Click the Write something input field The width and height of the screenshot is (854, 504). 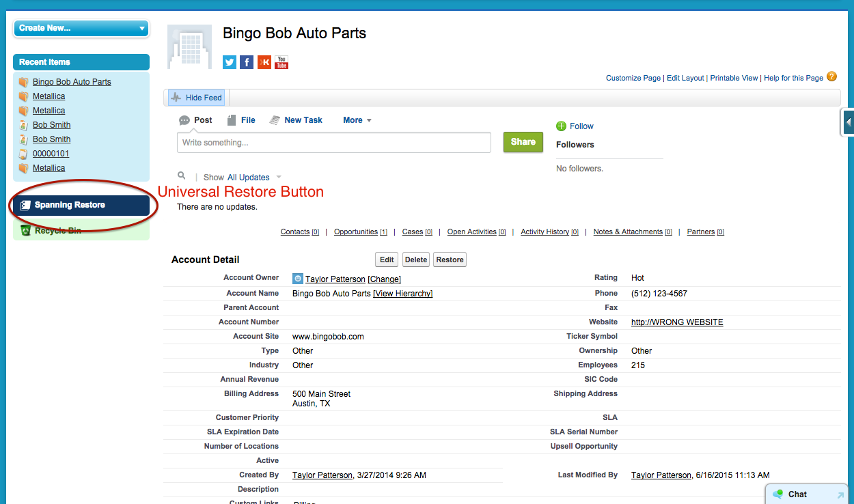point(334,143)
